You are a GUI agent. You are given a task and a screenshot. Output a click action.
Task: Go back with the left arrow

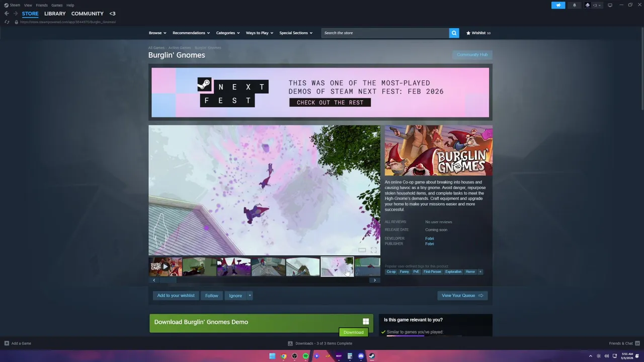coord(7,14)
